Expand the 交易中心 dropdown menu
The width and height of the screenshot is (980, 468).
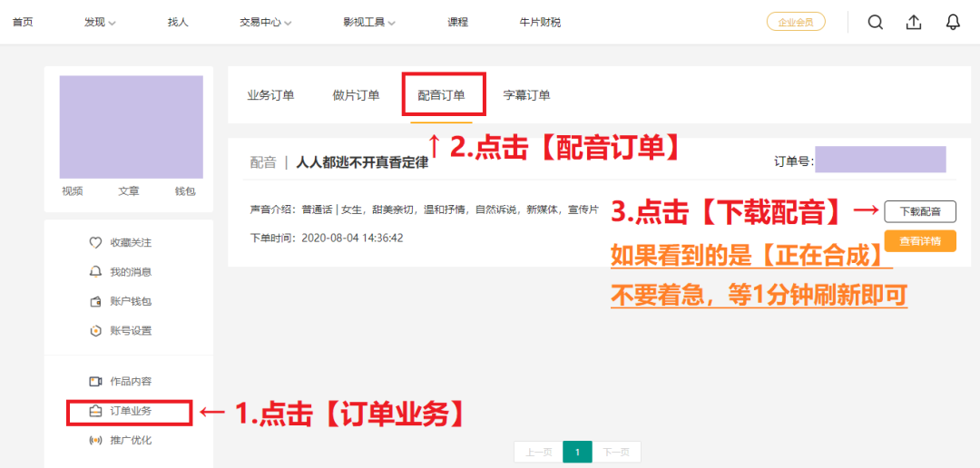pos(265,23)
